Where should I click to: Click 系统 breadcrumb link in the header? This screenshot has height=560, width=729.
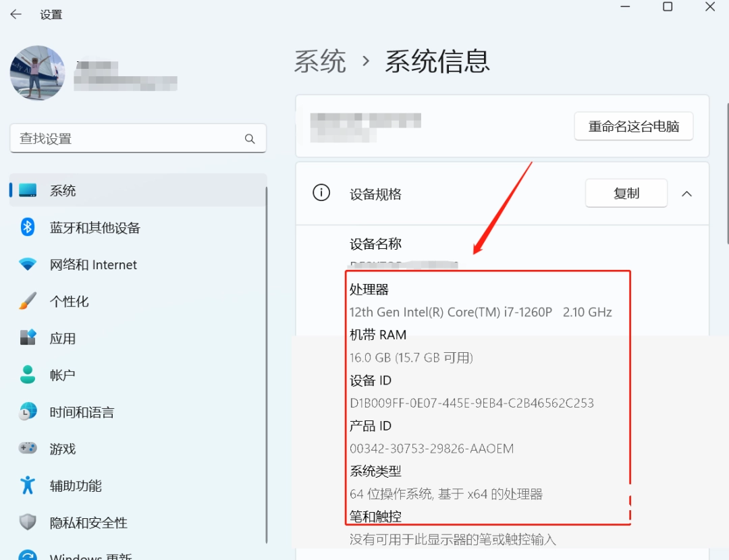320,61
